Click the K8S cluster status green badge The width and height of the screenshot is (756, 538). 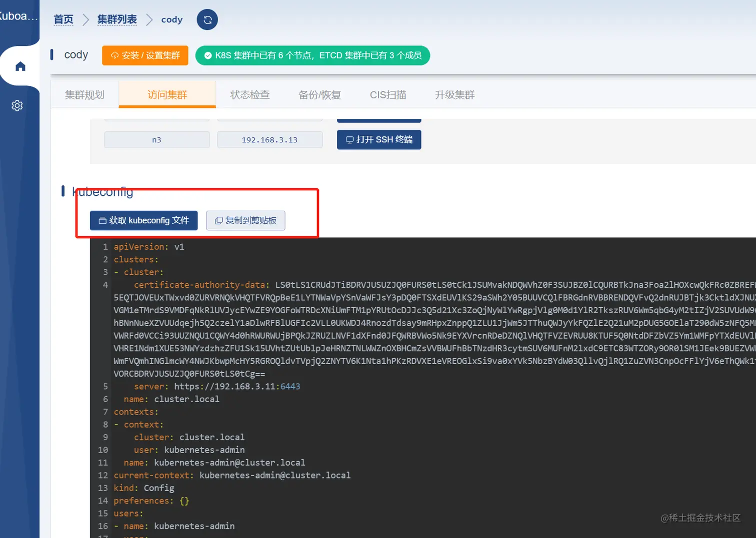point(313,55)
